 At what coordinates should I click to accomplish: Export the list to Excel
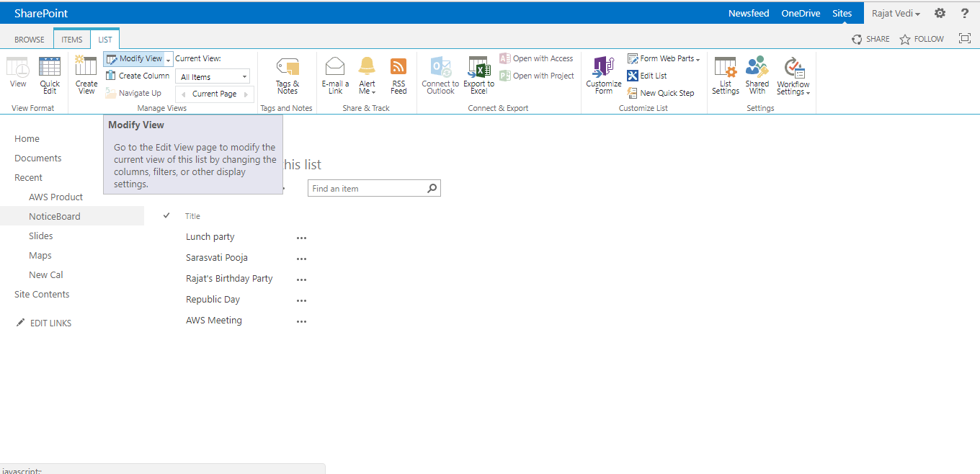click(x=478, y=75)
